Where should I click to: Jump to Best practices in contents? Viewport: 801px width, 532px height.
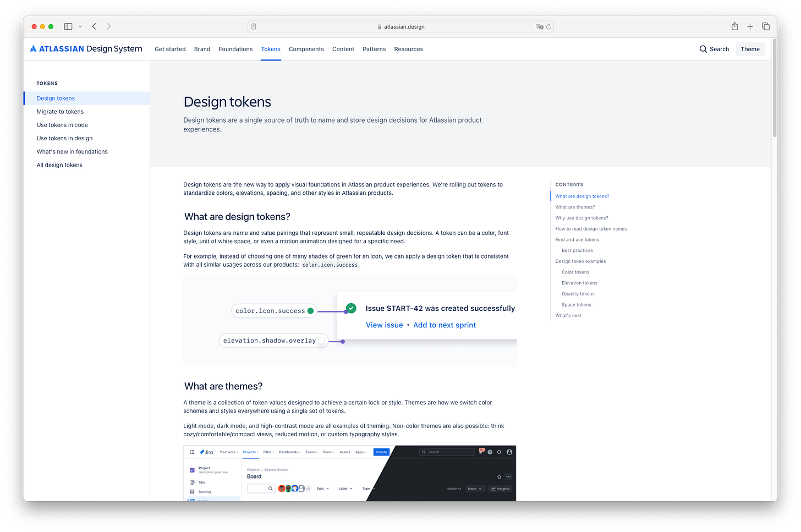click(577, 250)
